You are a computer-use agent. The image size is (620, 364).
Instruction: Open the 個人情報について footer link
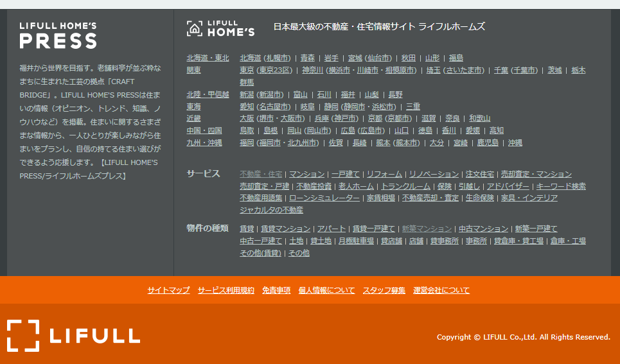click(326, 290)
